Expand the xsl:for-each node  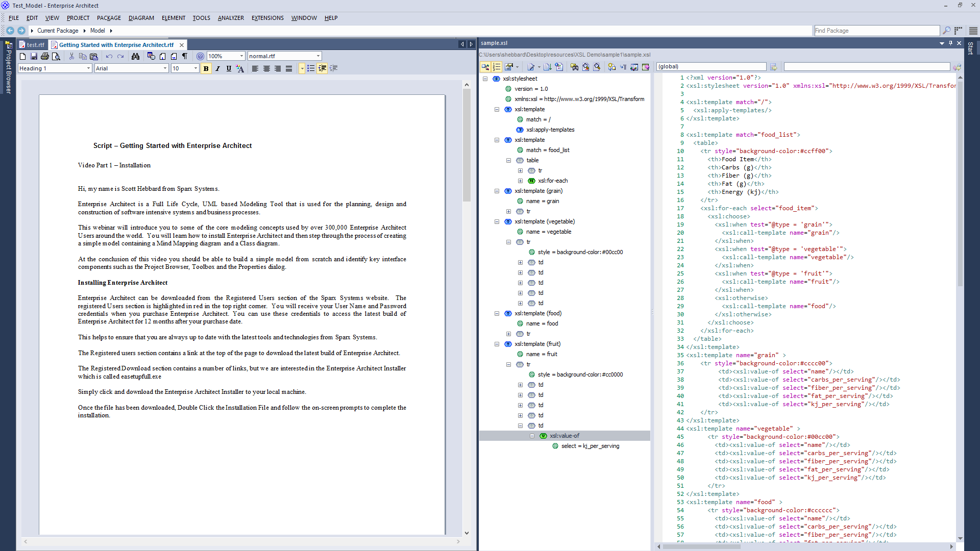coord(520,181)
